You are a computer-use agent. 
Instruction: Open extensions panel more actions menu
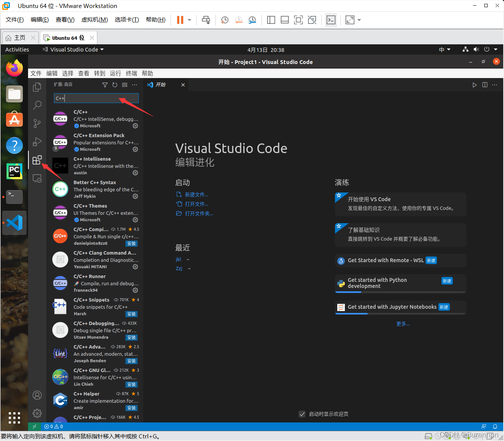(135, 85)
